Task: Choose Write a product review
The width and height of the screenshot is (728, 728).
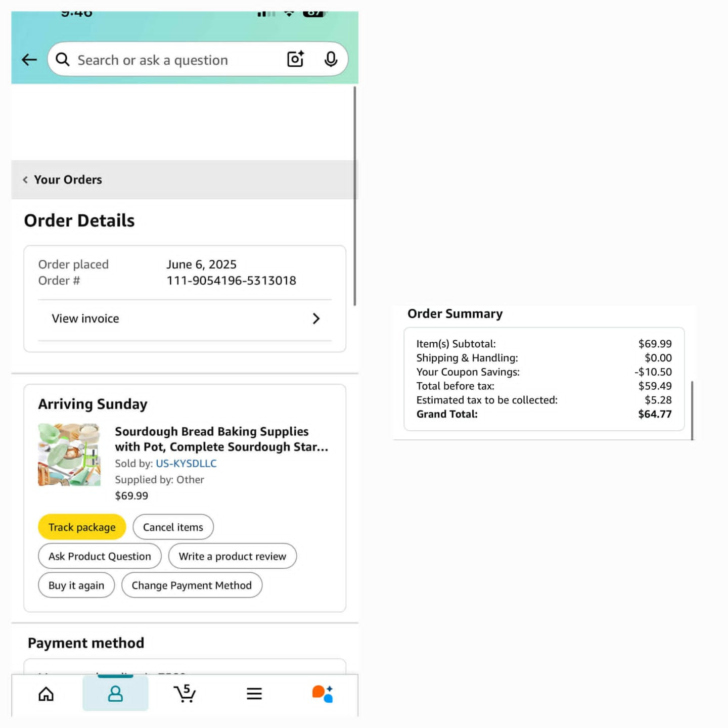Action: (x=233, y=556)
